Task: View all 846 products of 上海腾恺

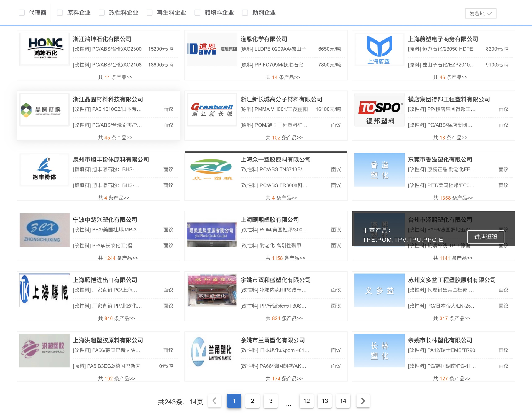Action: pyautogui.click(x=116, y=318)
